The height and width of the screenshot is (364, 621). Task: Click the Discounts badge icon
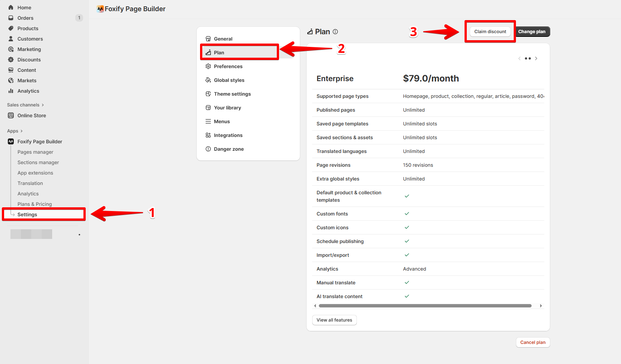(x=11, y=60)
